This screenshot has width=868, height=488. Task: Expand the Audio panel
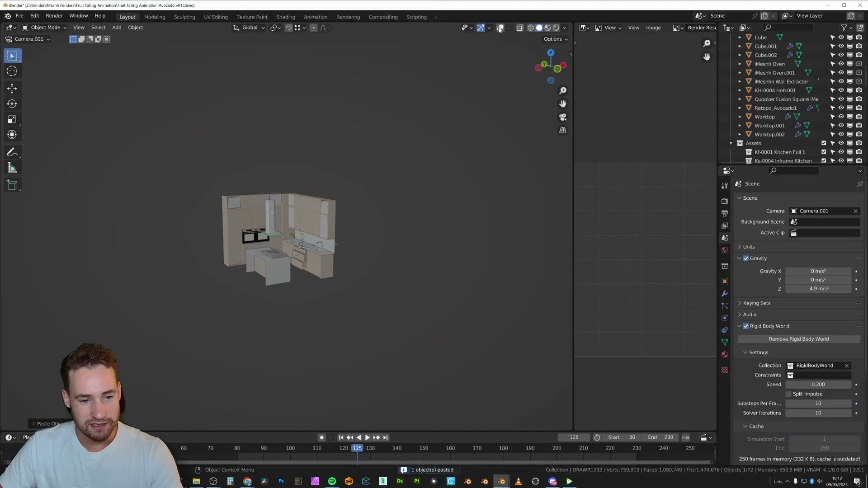(x=750, y=314)
